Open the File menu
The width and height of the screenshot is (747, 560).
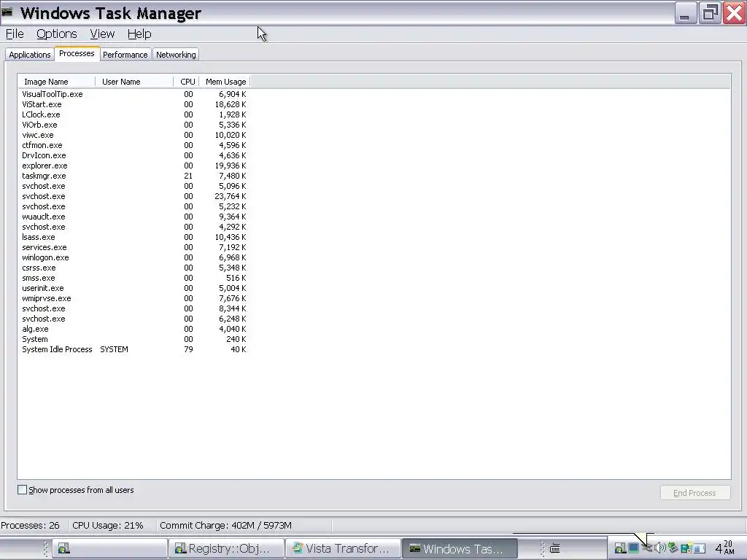(15, 34)
